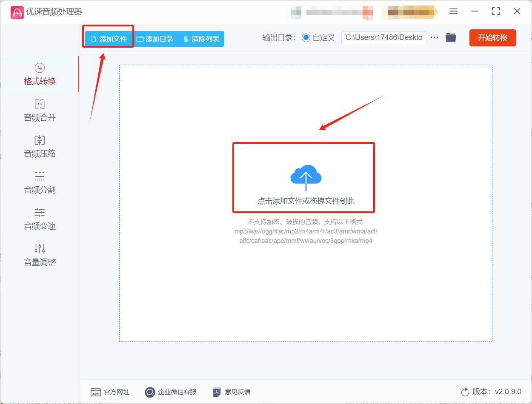This screenshot has height=404, width=532.
Task: Open 意见反馈 feedback page
Action: 231,392
